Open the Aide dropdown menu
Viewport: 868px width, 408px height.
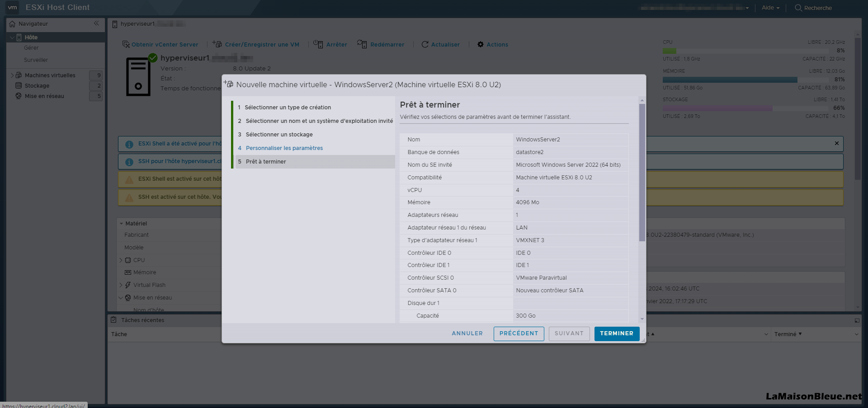coord(770,8)
